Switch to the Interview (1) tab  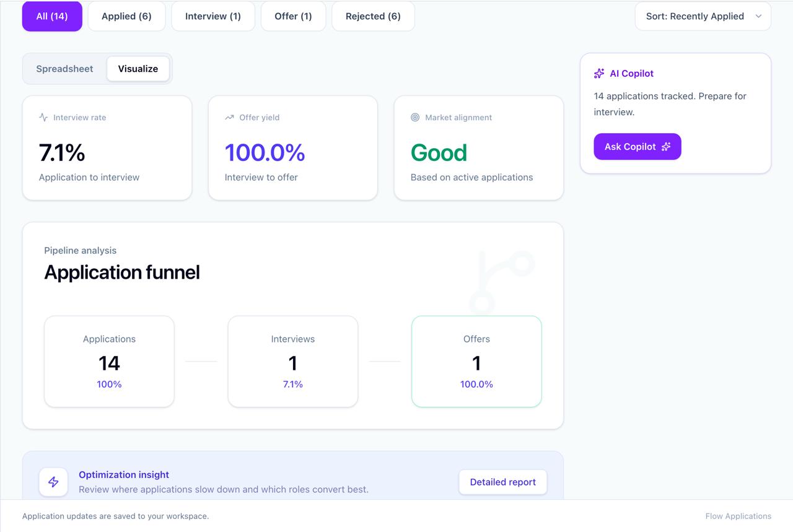tap(213, 16)
